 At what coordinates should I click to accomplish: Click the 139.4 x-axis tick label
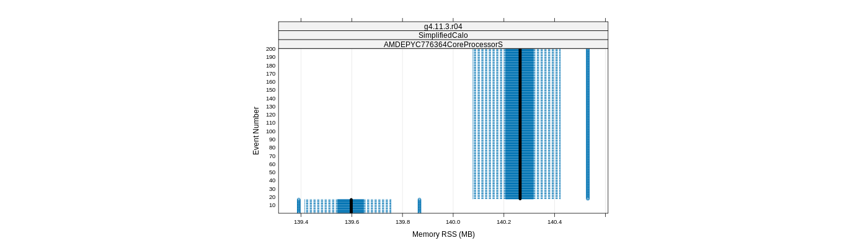pyautogui.click(x=301, y=222)
